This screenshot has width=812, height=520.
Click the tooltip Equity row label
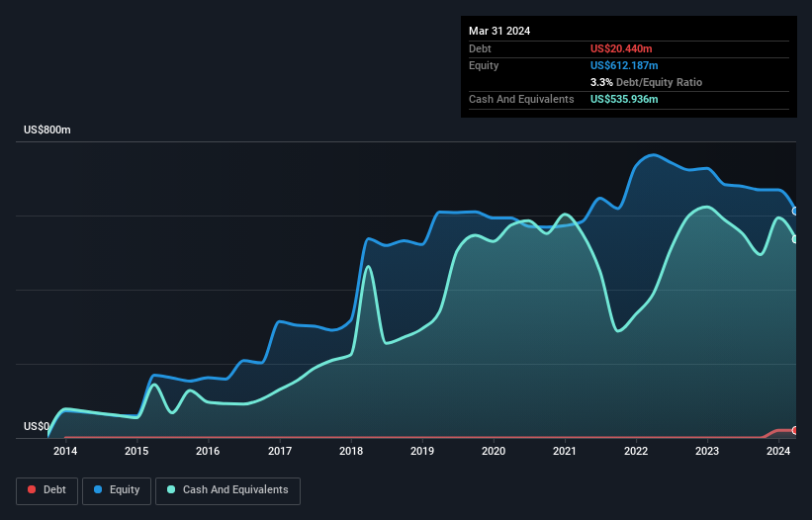point(484,65)
